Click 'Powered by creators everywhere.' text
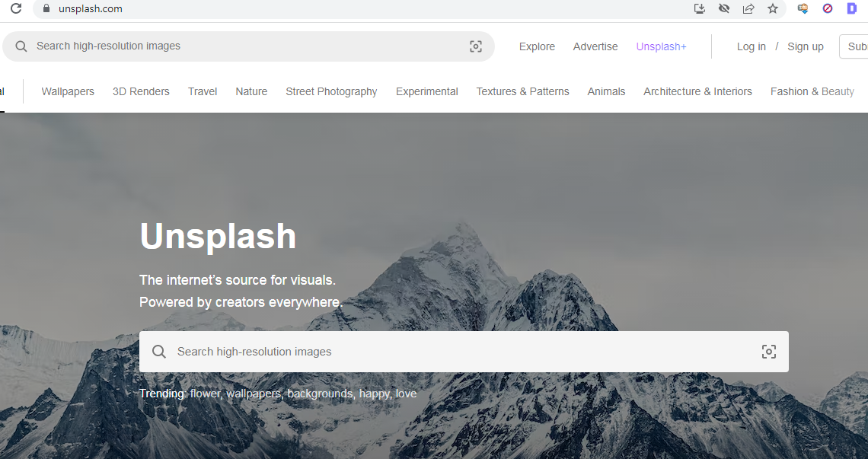The height and width of the screenshot is (459, 868). 241,302
